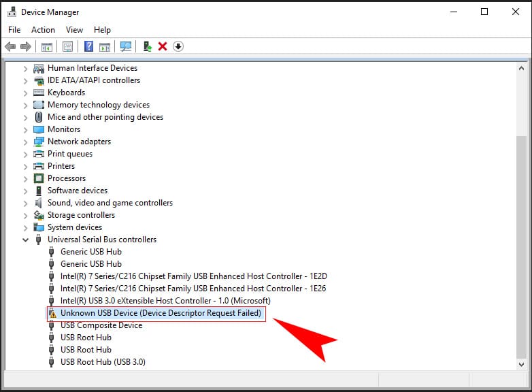Open the Help menu

[102, 30]
